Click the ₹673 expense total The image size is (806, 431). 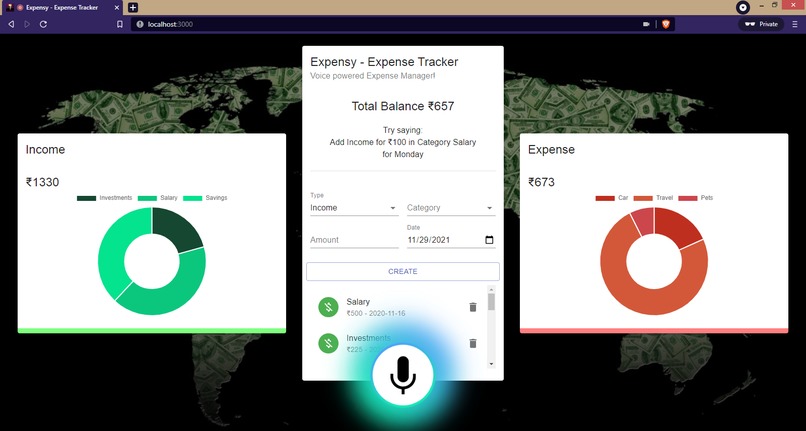tap(541, 182)
